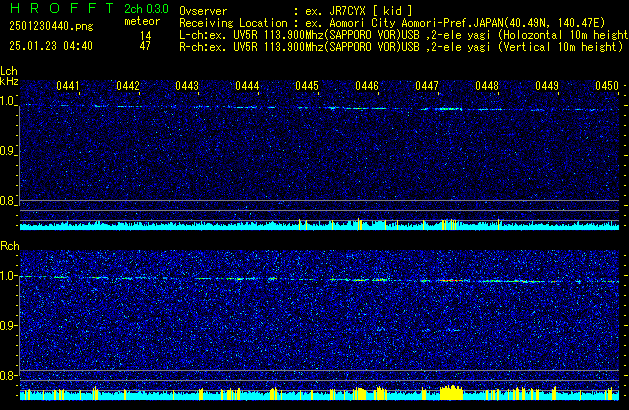Select the meteor count value 47
The height and width of the screenshot is (410, 629).
[x=145, y=46]
